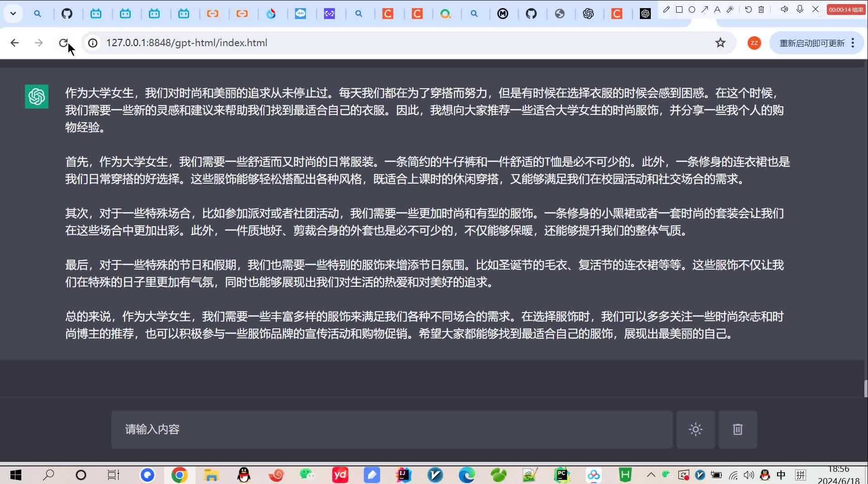The width and height of the screenshot is (868, 484).
Task: Clear all annotations with trash icon
Action: point(761,9)
